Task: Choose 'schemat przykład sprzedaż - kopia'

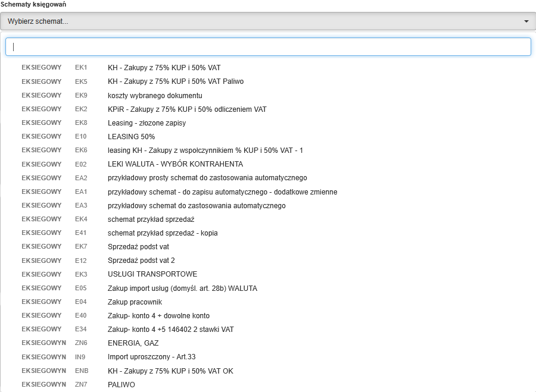Action: click(163, 233)
